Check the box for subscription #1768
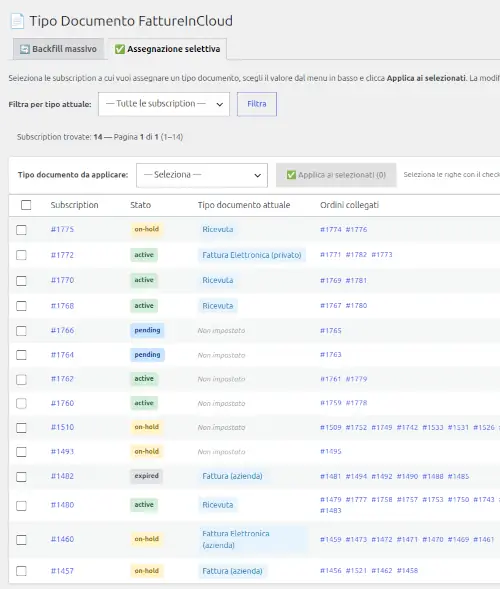This screenshot has width=500, height=589. 21,306
